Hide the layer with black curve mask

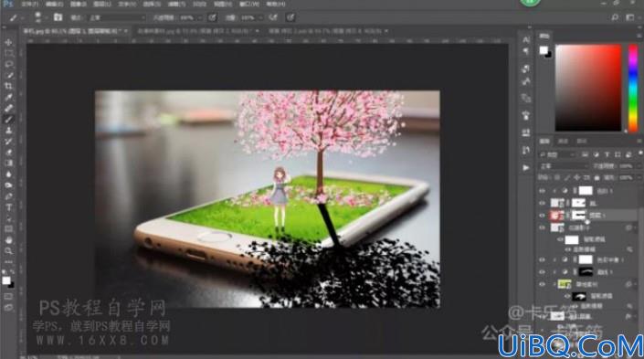coord(543,271)
